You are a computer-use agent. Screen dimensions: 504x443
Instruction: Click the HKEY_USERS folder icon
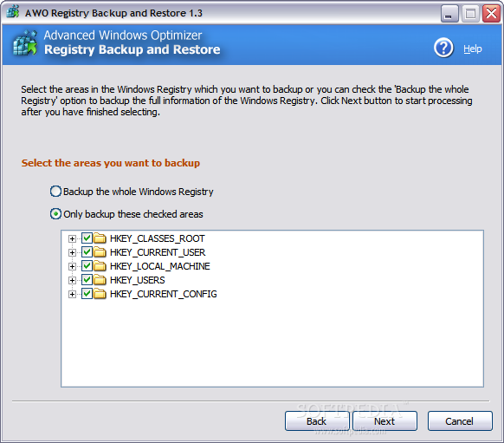(x=100, y=280)
